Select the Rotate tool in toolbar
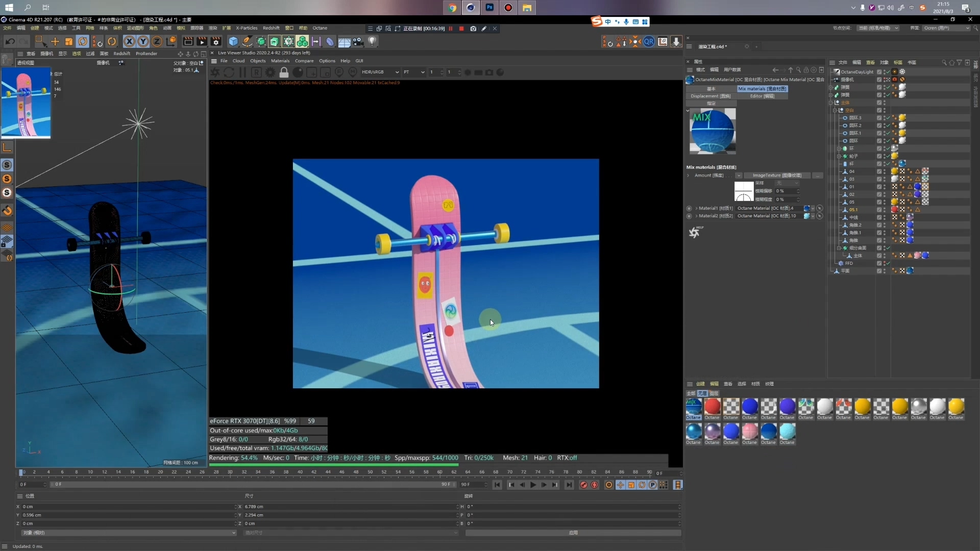The width and height of the screenshot is (980, 551). (x=83, y=42)
